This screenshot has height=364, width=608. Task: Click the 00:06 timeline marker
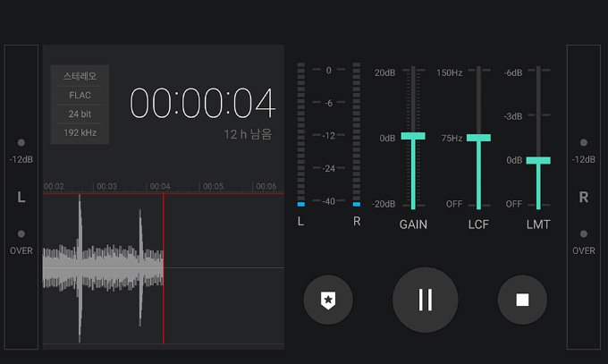(x=266, y=186)
